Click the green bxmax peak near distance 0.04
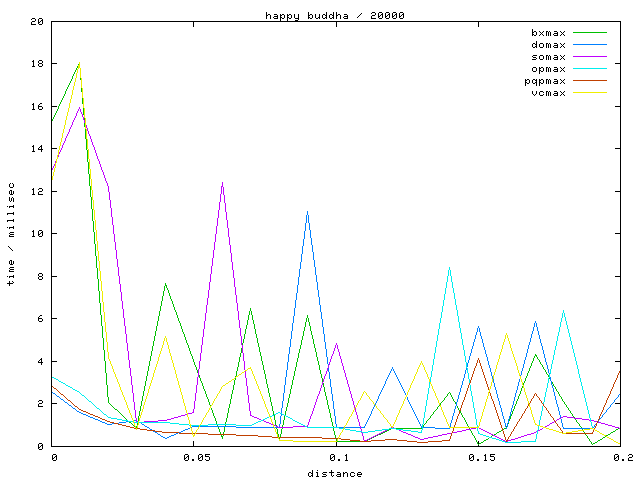The width and height of the screenshot is (640, 480). pyautogui.click(x=166, y=284)
